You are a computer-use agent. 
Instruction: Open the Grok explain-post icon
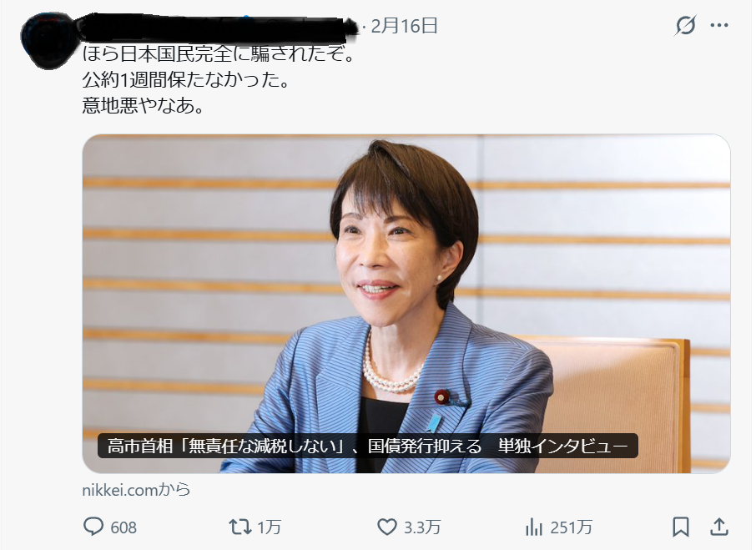685,25
